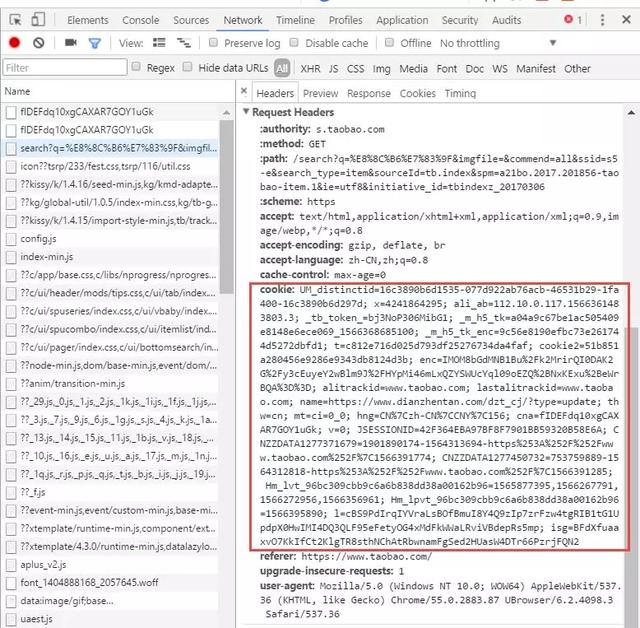This screenshot has width=640, height=628.
Task: Switch to the Security tab
Action: [x=460, y=20]
